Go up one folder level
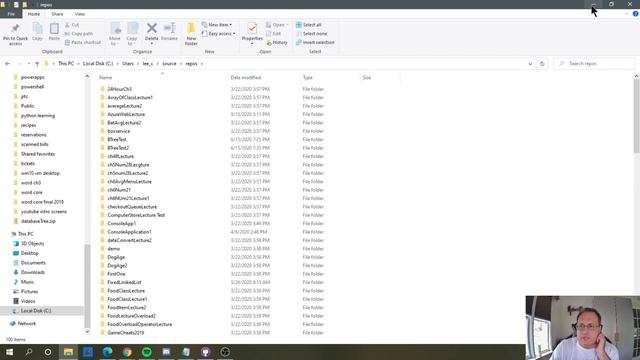The width and height of the screenshot is (640, 360). 37,64
